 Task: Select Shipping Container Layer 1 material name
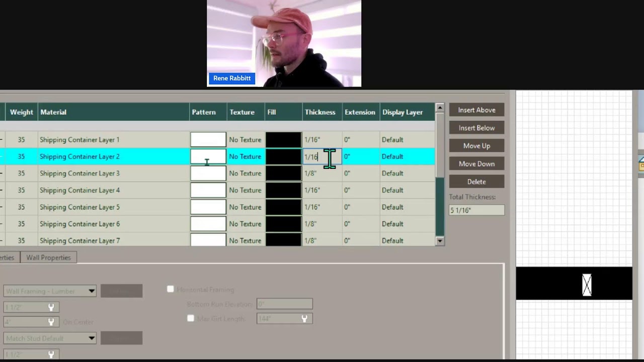coord(79,140)
